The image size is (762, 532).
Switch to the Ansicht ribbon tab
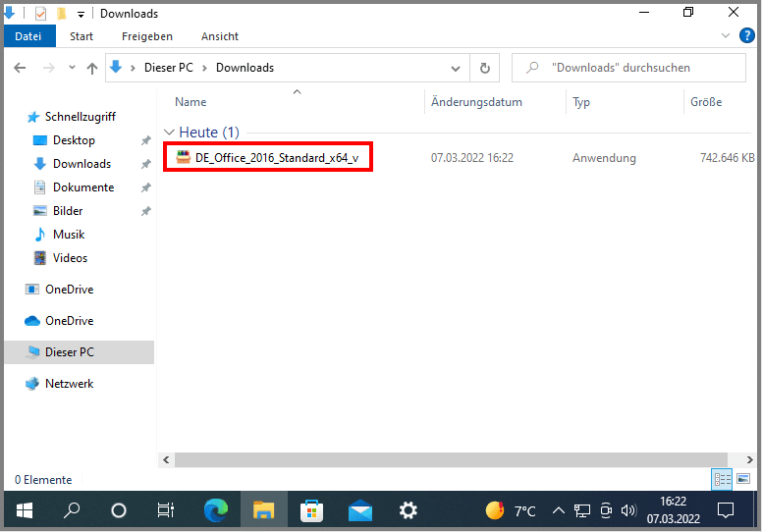click(220, 35)
